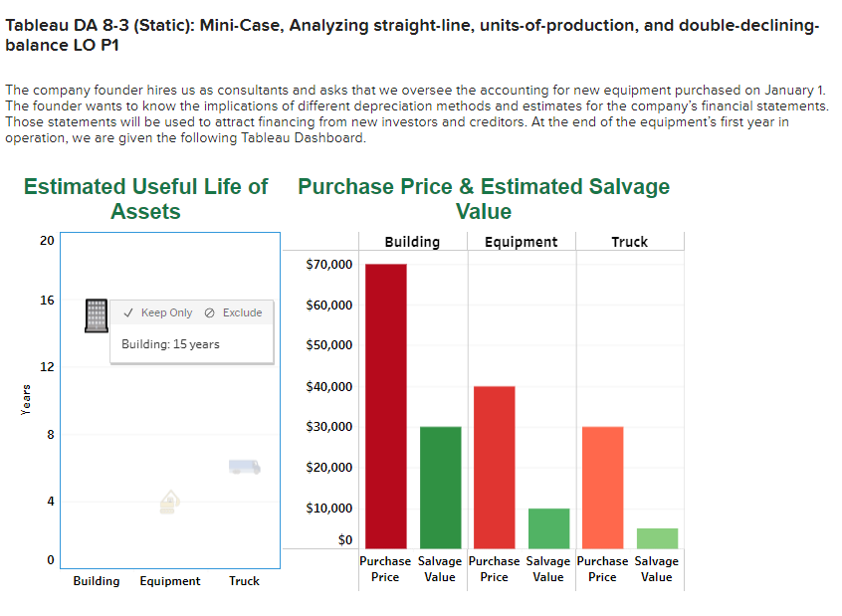Click the tractor icon under Equipment column
This screenshot has width=842, height=616.
point(169,503)
